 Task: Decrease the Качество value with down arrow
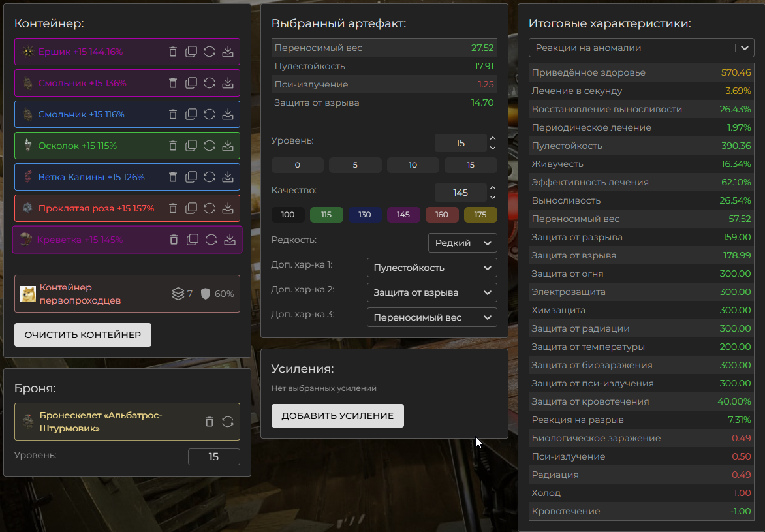493,197
